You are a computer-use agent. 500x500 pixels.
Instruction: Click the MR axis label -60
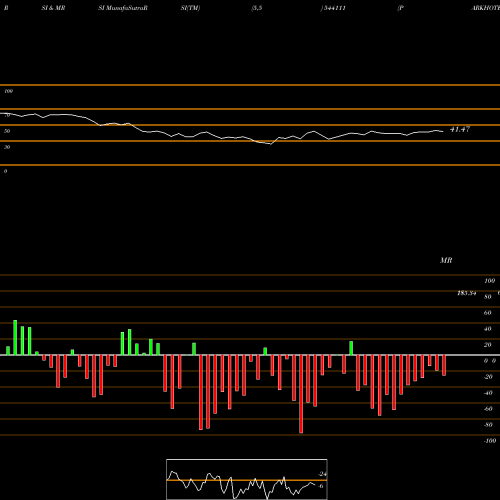(x=488, y=409)
